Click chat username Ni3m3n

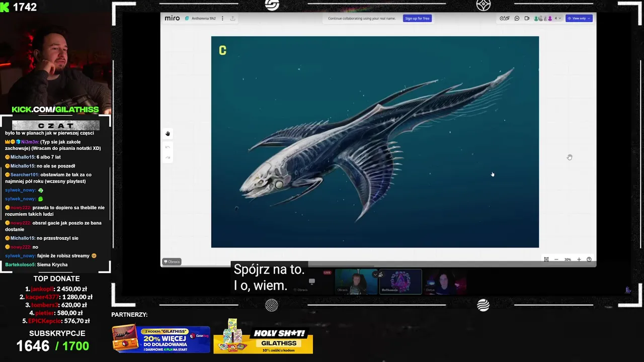[30, 142]
